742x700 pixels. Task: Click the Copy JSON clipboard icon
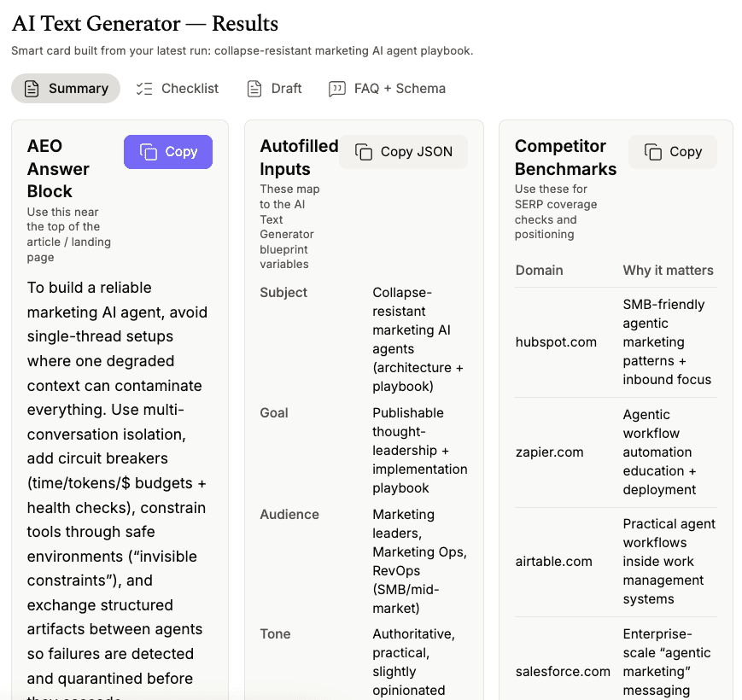point(364,152)
